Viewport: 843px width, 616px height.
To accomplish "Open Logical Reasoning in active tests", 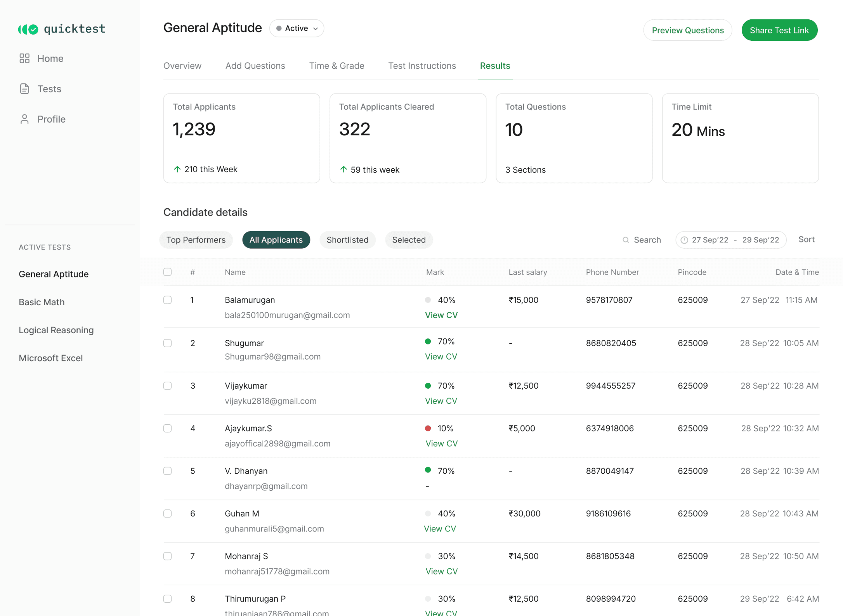I will point(56,330).
